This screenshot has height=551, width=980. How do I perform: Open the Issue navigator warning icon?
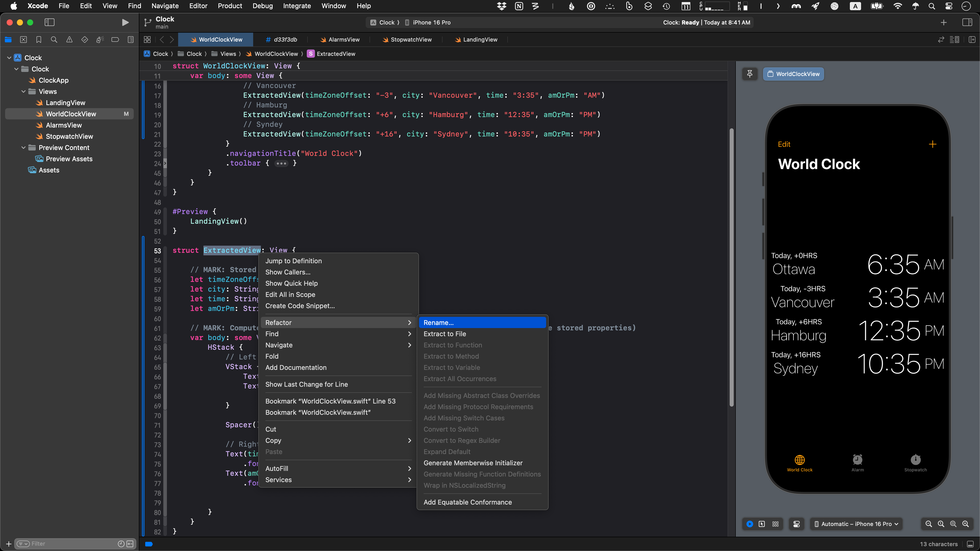point(69,40)
